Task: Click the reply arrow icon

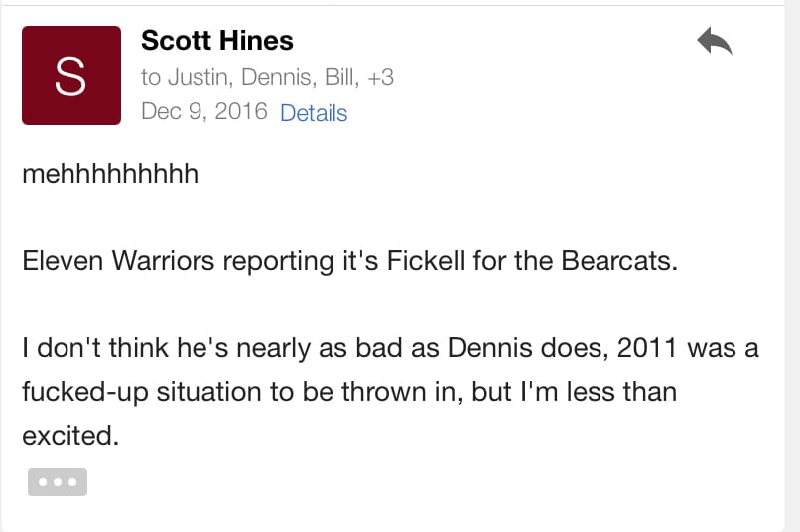Action: (x=715, y=41)
